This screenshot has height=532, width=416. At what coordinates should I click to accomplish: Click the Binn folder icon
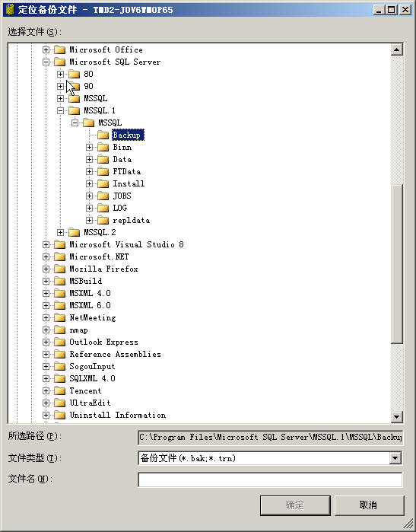coord(103,147)
